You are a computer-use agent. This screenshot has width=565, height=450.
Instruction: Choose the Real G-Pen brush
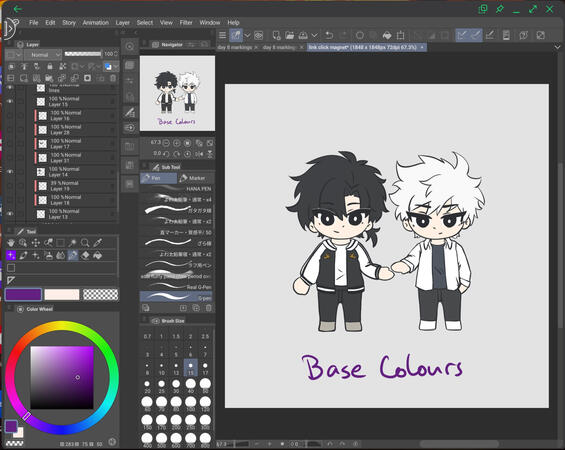176,287
